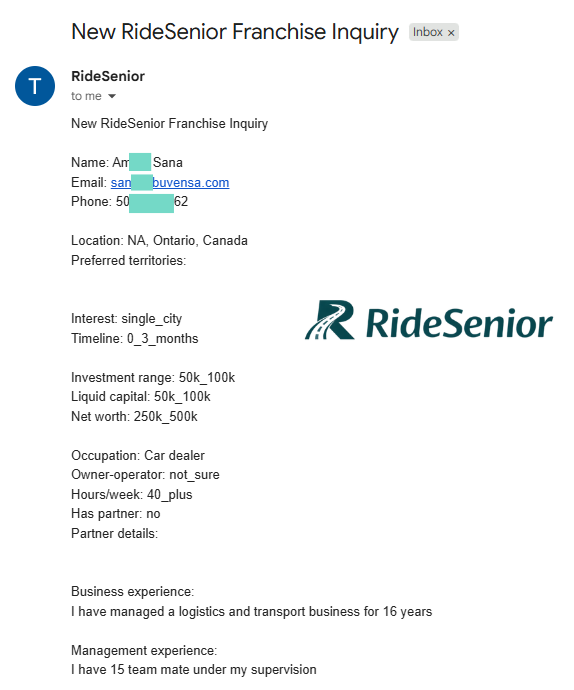Image resolution: width=574 pixels, height=690 pixels.
Task: Click the Interest: single_city line
Action: pyautogui.click(x=126, y=319)
